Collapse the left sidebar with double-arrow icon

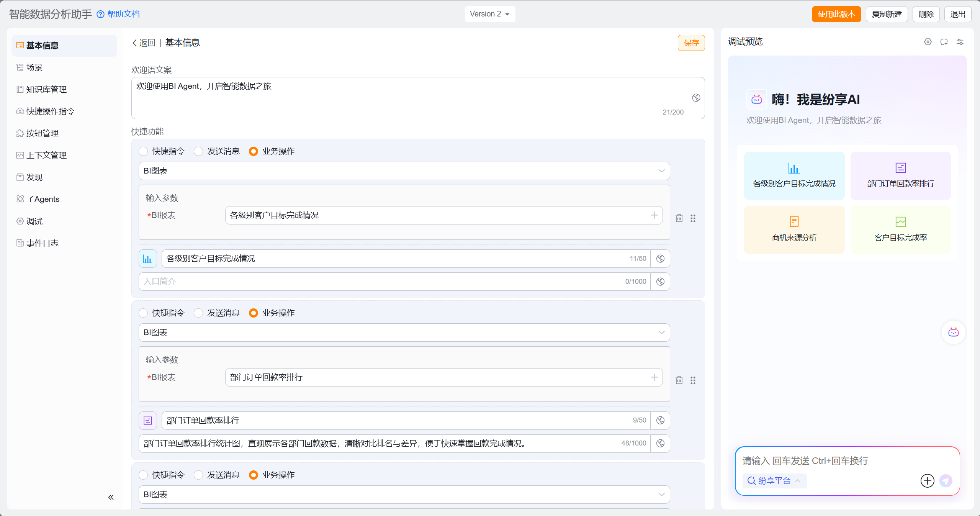[111, 497]
